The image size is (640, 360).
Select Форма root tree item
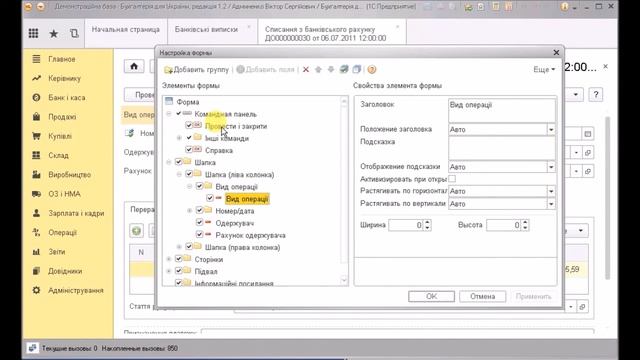tap(188, 102)
